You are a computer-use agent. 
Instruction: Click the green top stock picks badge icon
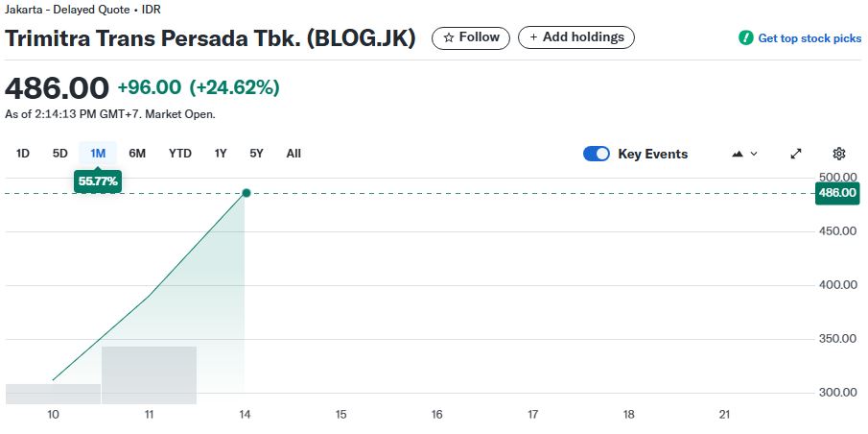(x=745, y=38)
